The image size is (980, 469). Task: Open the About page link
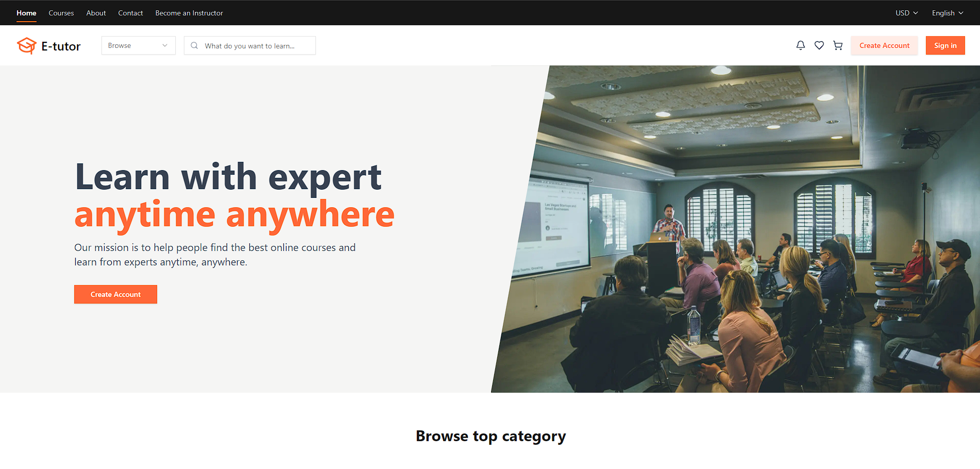[96, 13]
